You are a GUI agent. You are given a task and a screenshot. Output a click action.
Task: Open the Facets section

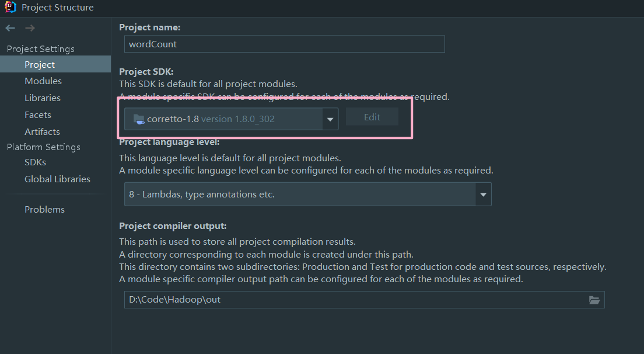(x=38, y=115)
